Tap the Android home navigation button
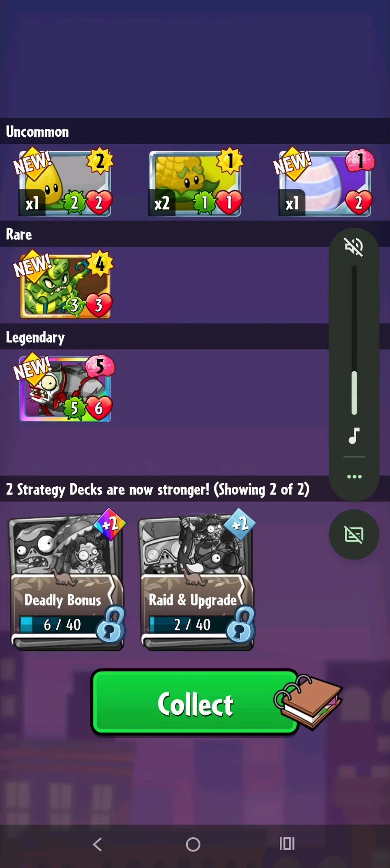 [x=193, y=844]
